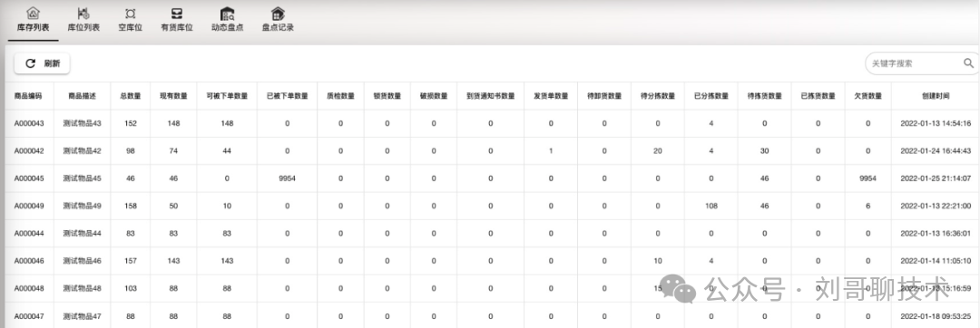Click the total quantity value 158
The height and width of the screenshot is (328, 980).
pyautogui.click(x=130, y=206)
